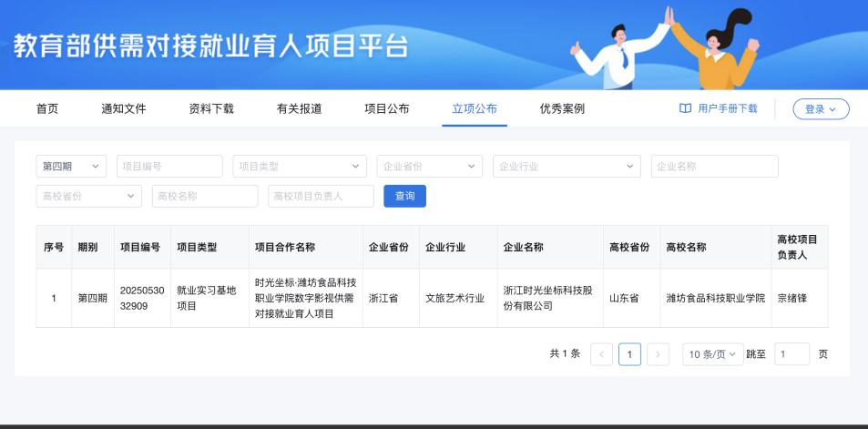Open the 项目类型 dropdown
The image size is (868, 429).
[300, 167]
